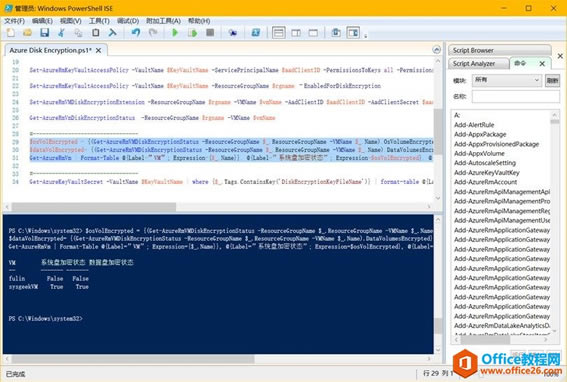Click line 22 Set-AzureRmKeyVaultAccessPolicy code
The image size is (567, 382).
pyautogui.click(x=205, y=86)
